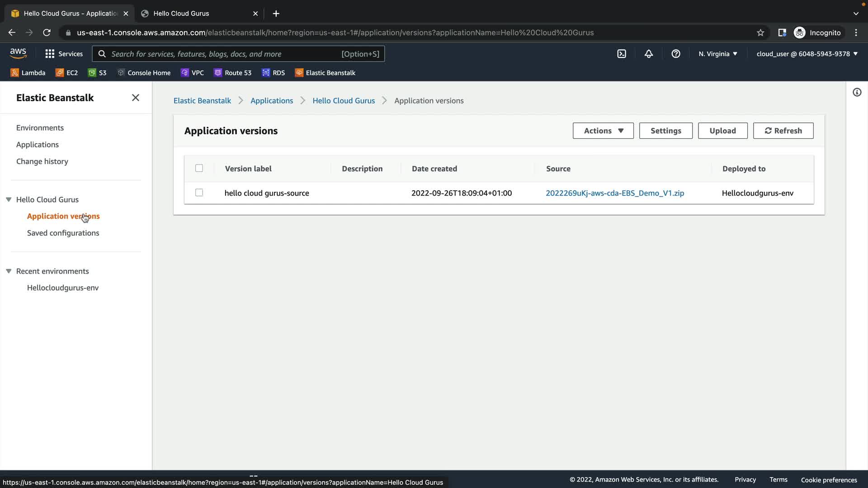Screen dimensions: 868x488
Task: Click the AWS logo home icon
Action: (18, 53)
